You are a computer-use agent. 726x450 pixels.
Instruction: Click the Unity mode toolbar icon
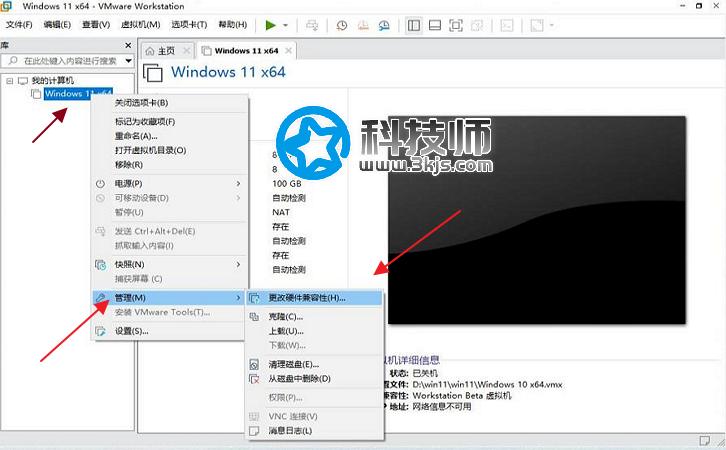tap(477, 25)
